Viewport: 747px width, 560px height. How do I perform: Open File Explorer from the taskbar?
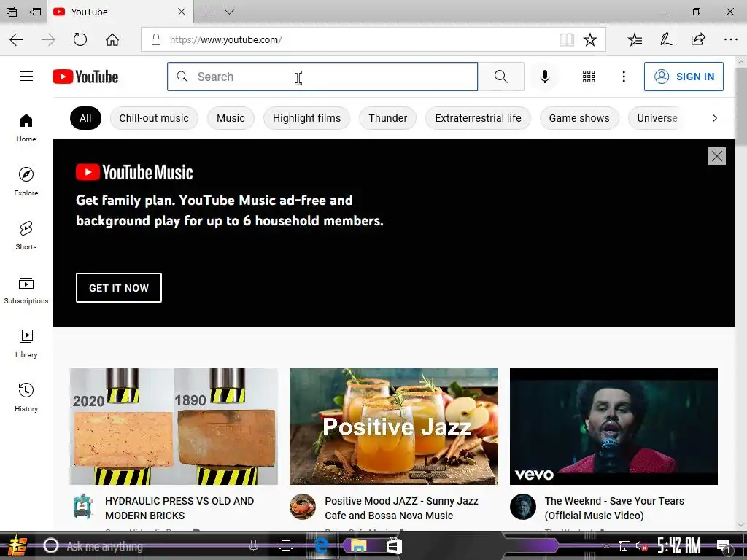click(x=359, y=545)
